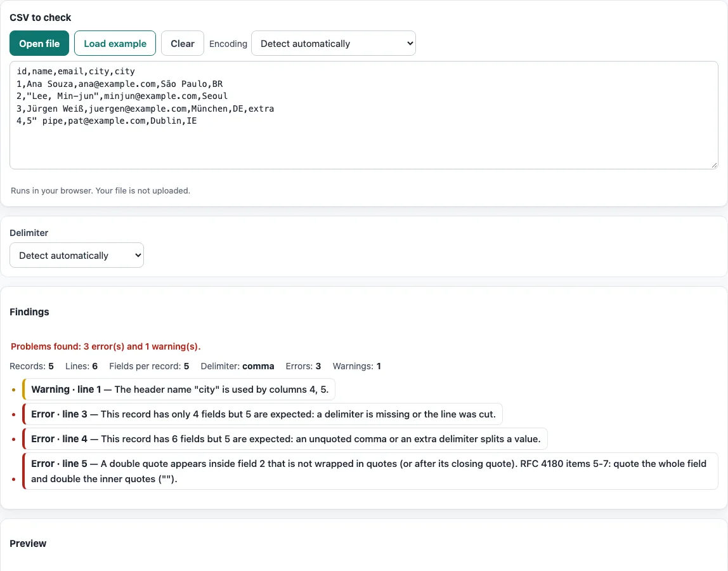Click the 'Encoding' label
This screenshot has width=728, height=571.
(x=228, y=44)
